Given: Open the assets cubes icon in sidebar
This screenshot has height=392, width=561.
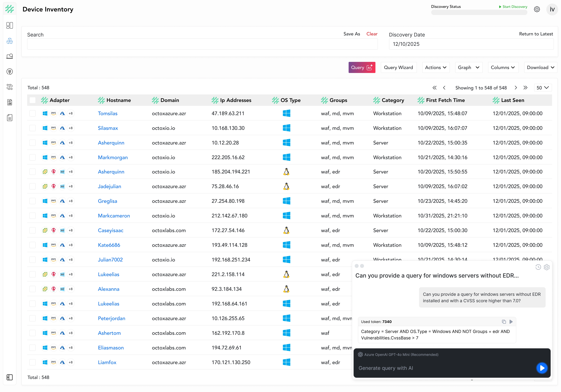Looking at the screenshot, I should [x=9, y=41].
